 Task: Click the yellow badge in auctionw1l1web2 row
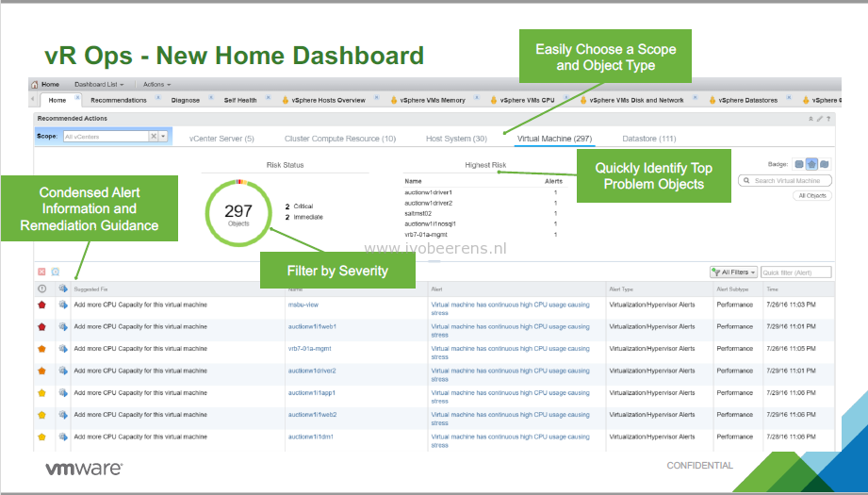click(42, 415)
